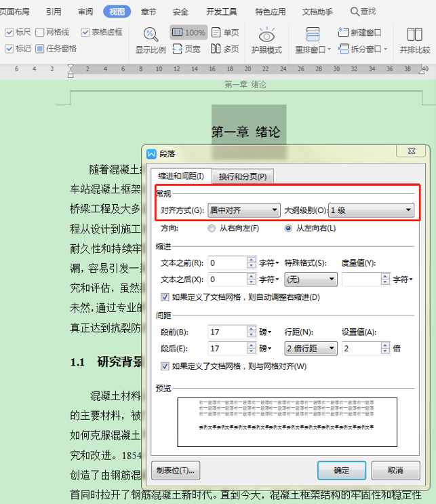Viewport: 436px width, 504px height.
Task: Select the 从左向右 direction radio button
Action: (288, 229)
